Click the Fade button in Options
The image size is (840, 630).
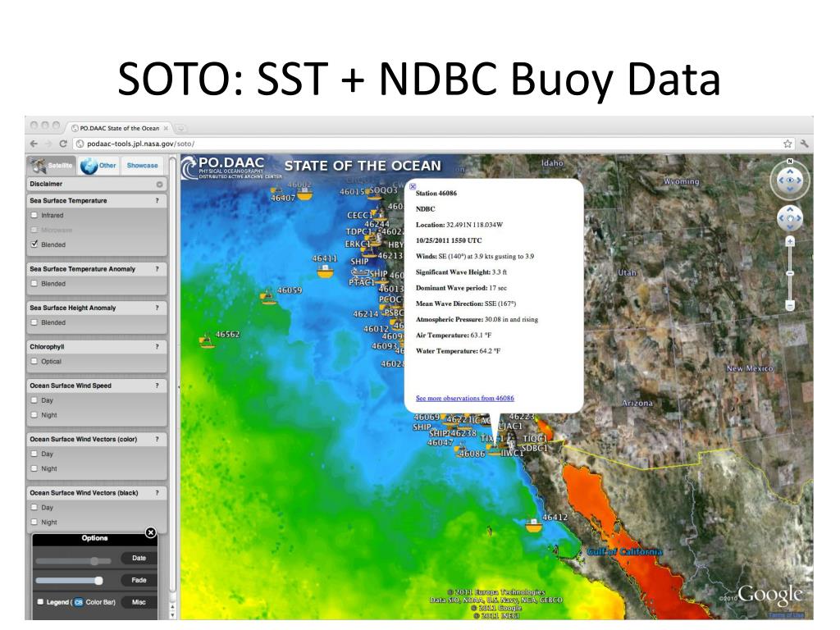[x=139, y=580]
